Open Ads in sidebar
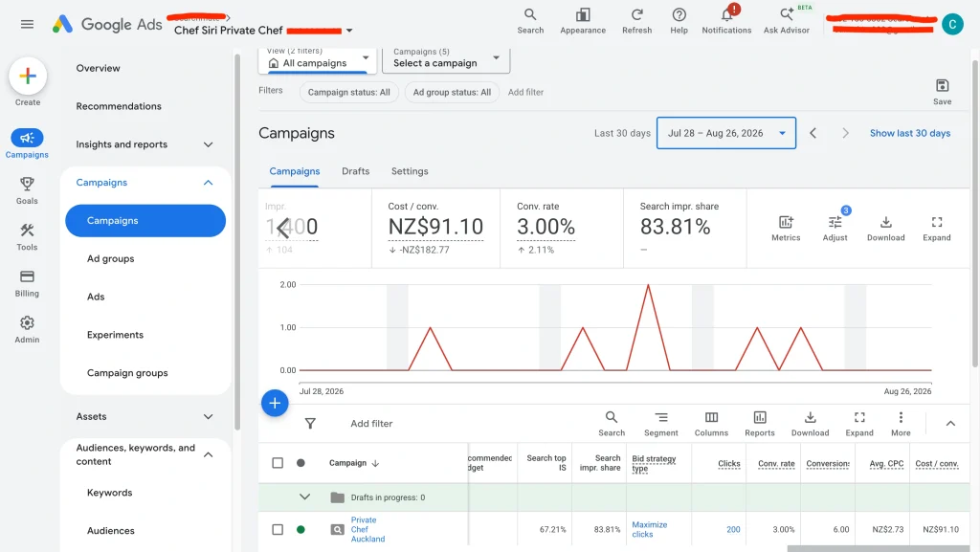This screenshot has height=552, width=980. pyautogui.click(x=96, y=297)
